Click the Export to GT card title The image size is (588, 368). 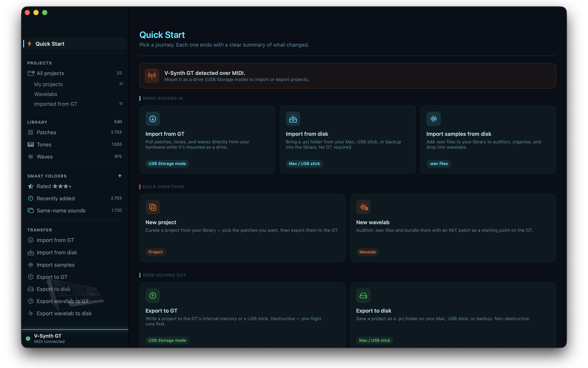(161, 311)
